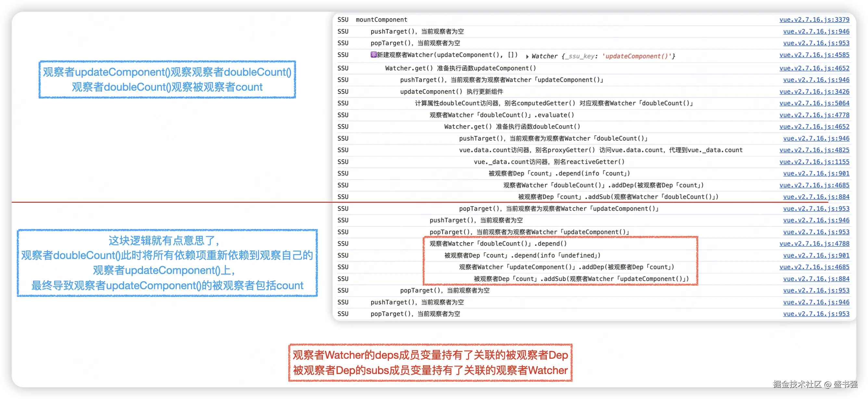Open the vue.v2.7.16.js:4788 depend link
The width and height of the screenshot is (868, 399).
(x=814, y=243)
